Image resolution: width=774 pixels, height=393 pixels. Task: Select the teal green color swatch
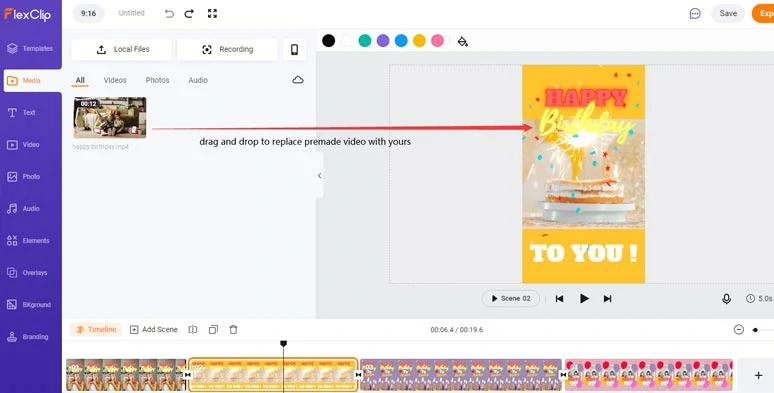pos(365,41)
